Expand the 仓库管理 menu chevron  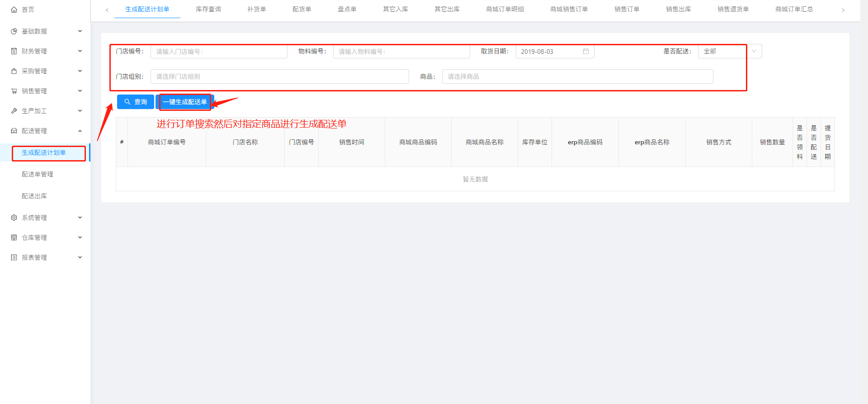pyautogui.click(x=80, y=238)
